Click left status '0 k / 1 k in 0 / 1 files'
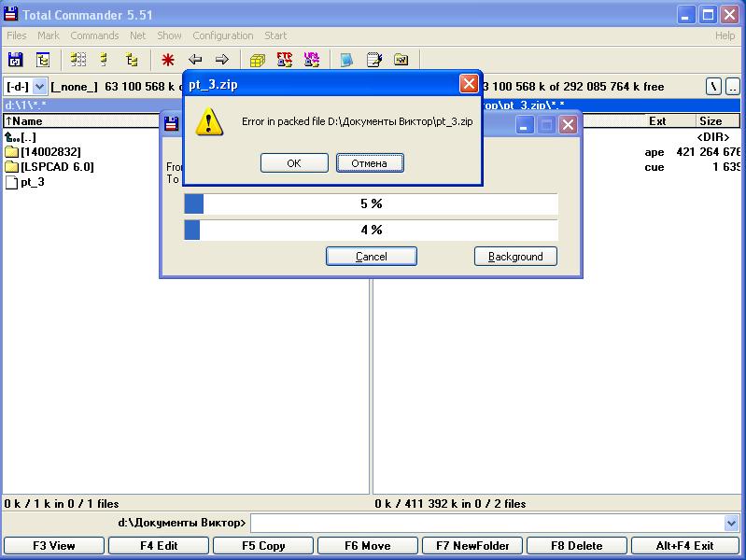This screenshot has width=746, height=560. pos(62,504)
